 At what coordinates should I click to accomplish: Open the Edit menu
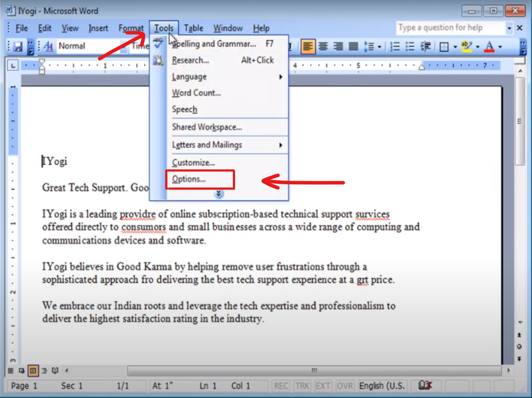(45, 28)
